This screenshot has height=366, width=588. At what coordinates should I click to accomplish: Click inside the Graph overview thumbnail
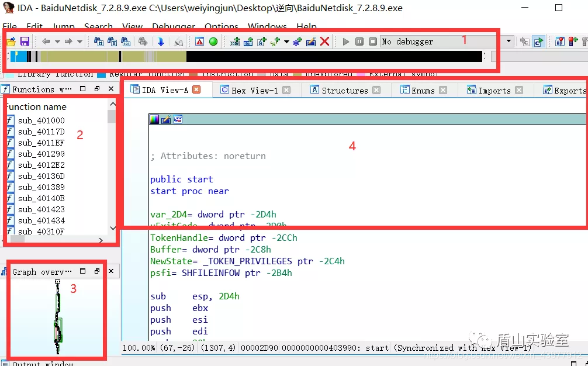click(x=57, y=317)
